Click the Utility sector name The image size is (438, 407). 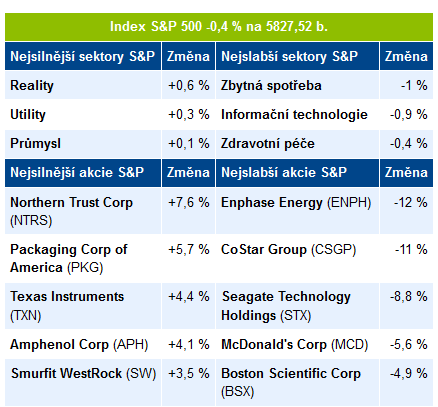pos(28,115)
